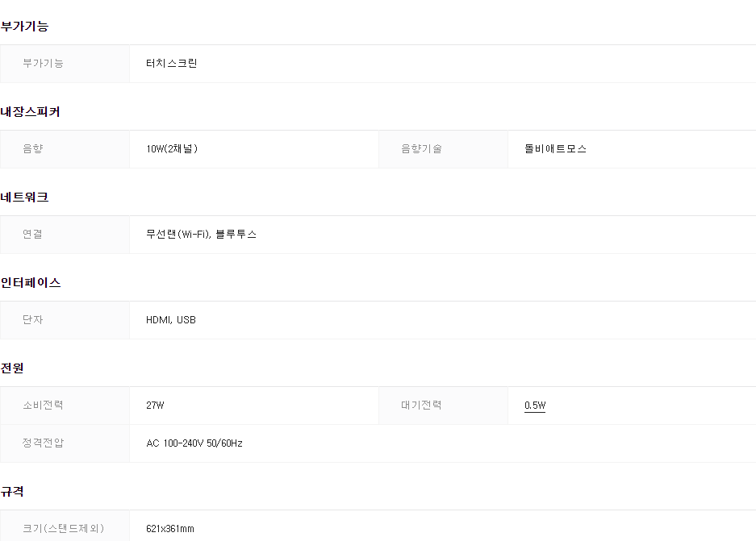Select the 연결 row label
This screenshot has height=541, width=756.
pos(33,235)
